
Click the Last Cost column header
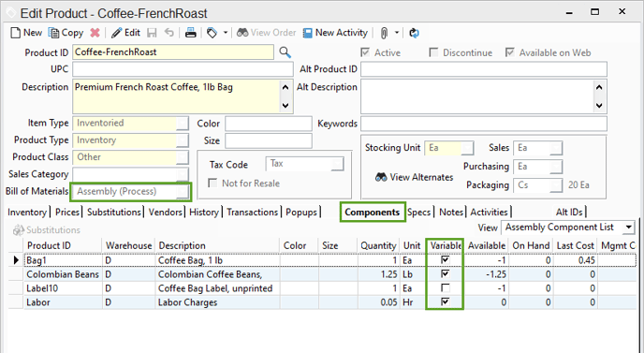tap(575, 245)
